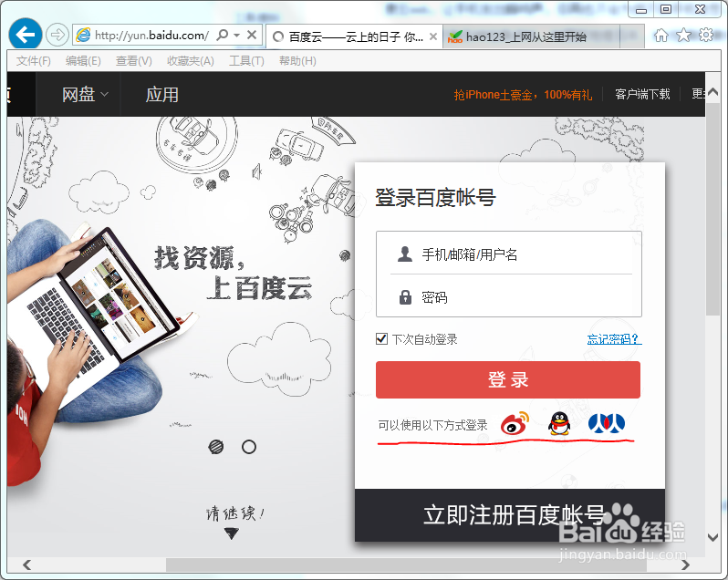Select the second carousel dot indicator
Image resolution: width=728 pixels, height=580 pixels.
tap(249, 447)
